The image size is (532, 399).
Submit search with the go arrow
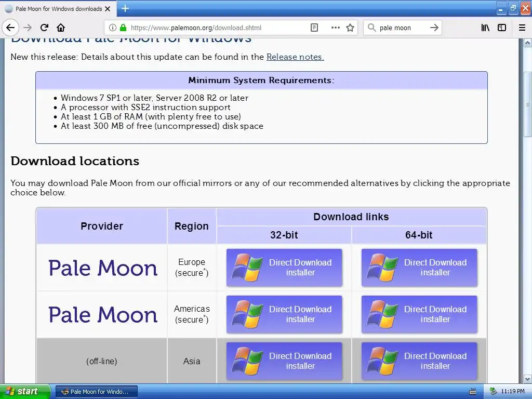coord(434,28)
